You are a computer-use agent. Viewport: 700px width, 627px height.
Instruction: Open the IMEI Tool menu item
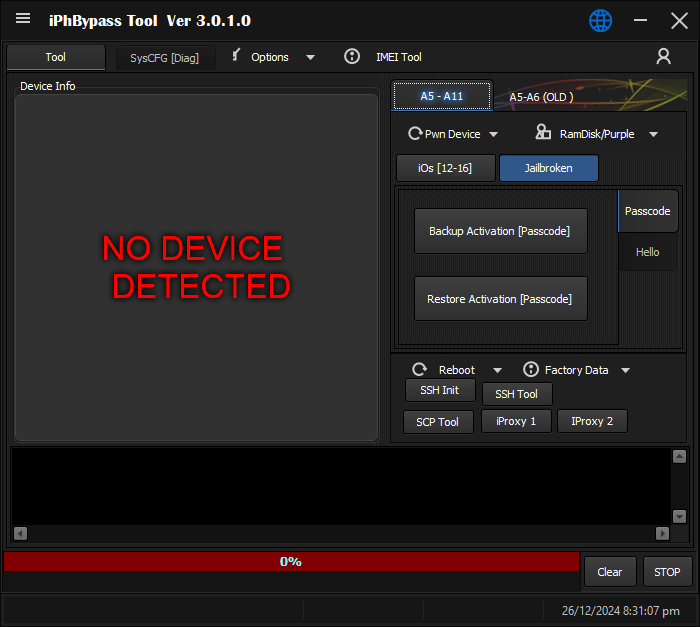[399, 57]
